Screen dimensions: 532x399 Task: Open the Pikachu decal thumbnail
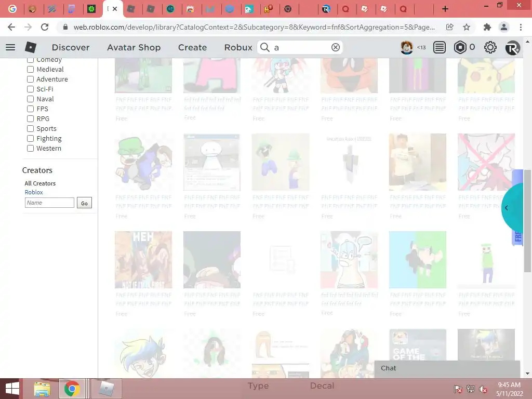tap(486, 75)
